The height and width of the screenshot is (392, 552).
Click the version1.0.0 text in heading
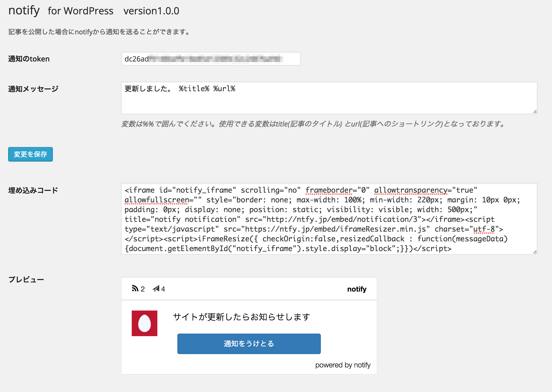click(151, 11)
